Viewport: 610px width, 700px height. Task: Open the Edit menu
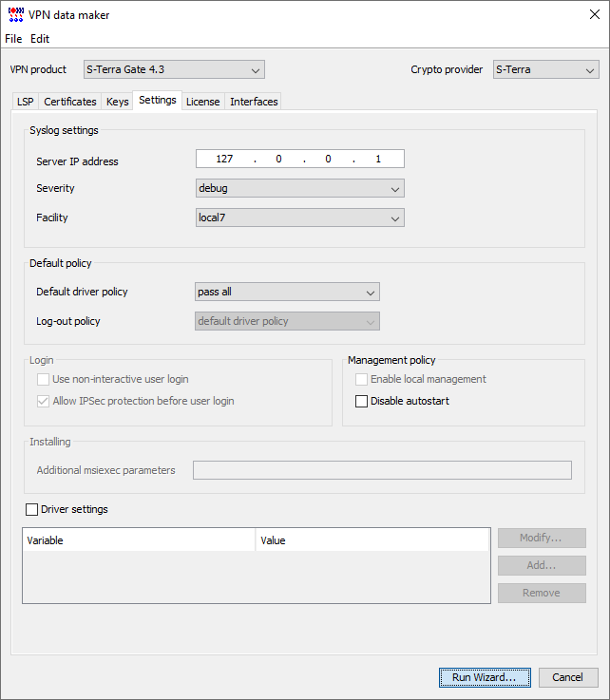coord(40,39)
